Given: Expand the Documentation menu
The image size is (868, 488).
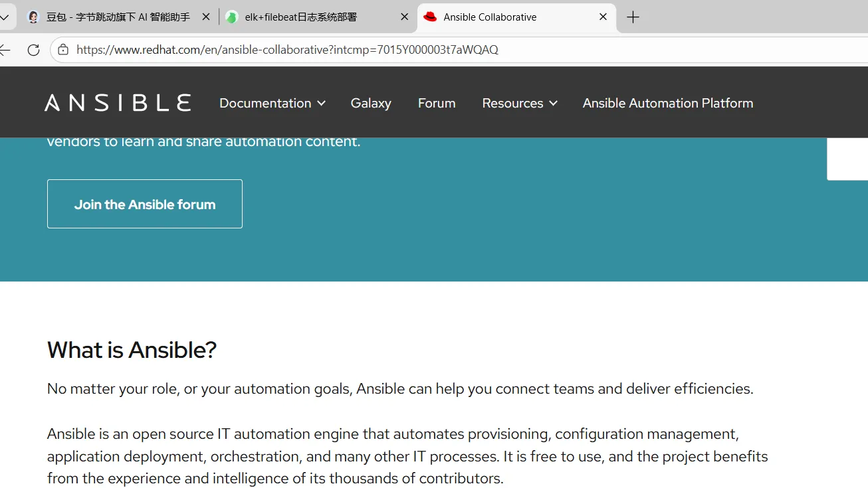Looking at the screenshot, I should [272, 103].
